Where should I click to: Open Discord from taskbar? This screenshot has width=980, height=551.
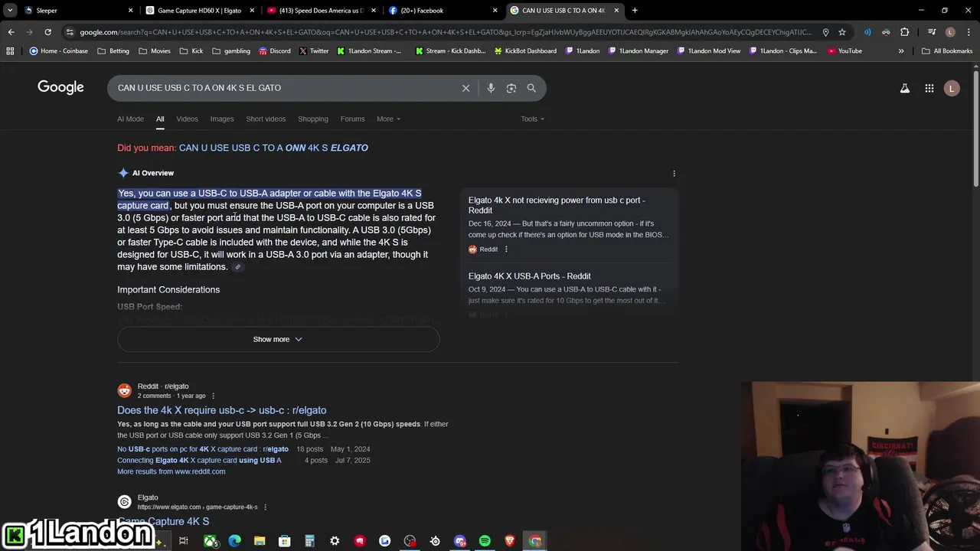(459, 541)
